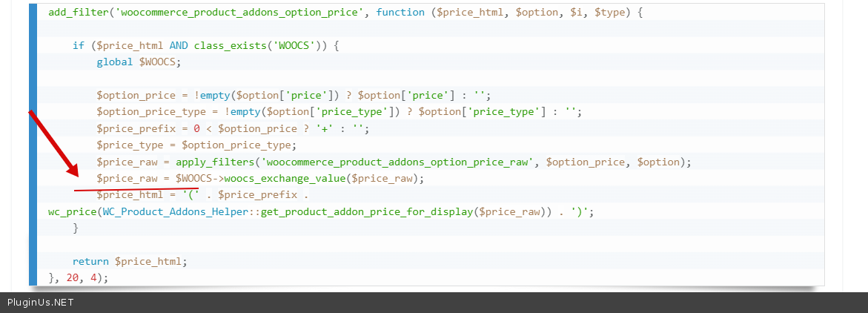Click the blue vertical bar beside the code block

pos(33,144)
